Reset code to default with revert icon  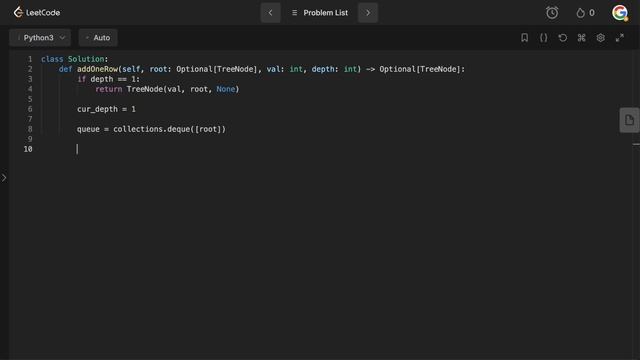(x=562, y=38)
